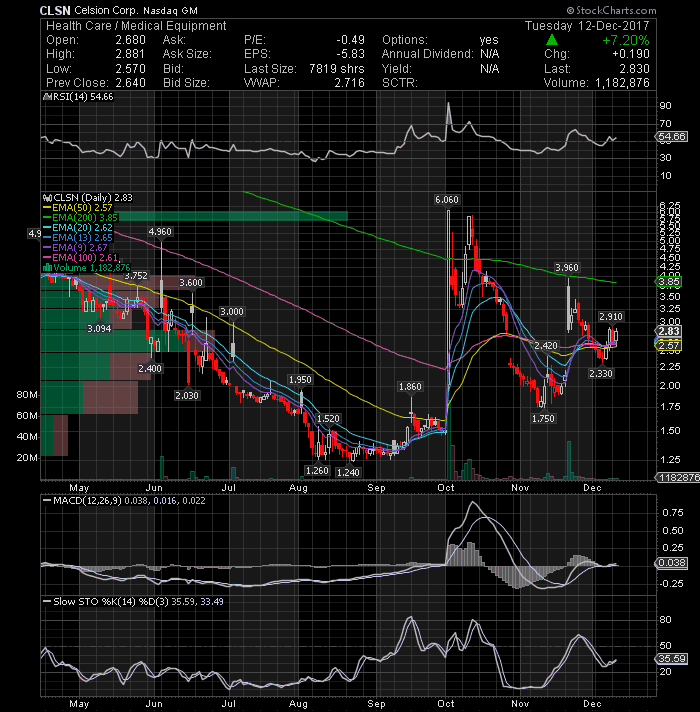This screenshot has width=700, height=712.
Task: Click the 2.910 price annotation
Action: coord(611,317)
